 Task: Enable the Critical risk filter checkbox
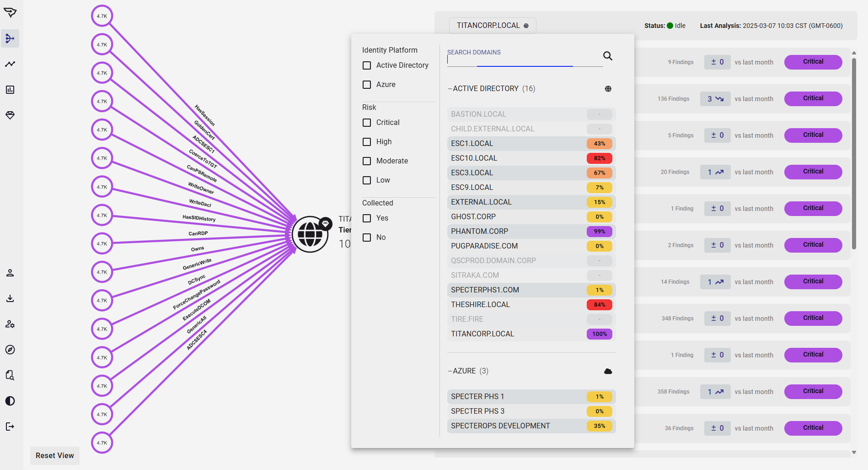[367, 123]
